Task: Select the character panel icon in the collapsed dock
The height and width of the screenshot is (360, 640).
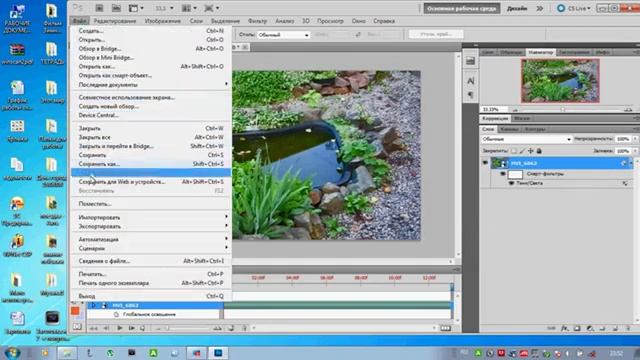Action: pyautogui.click(x=471, y=81)
